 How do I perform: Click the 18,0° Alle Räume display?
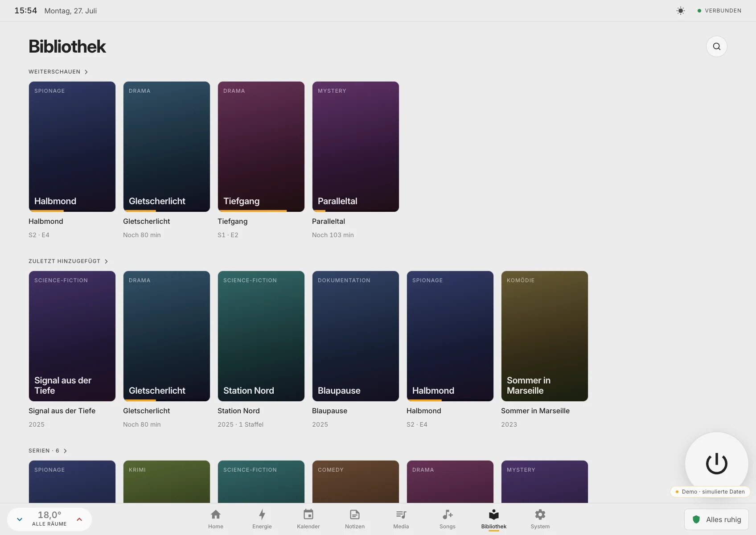click(x=49, y=519)
